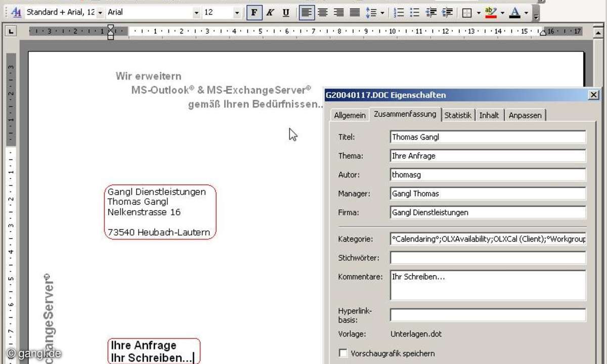607x364 pixels.
Task: Click the font color A button
Action: click(x=515, y=13)
